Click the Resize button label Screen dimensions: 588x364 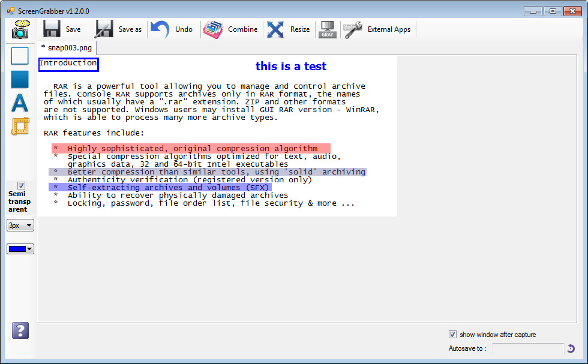(x=300, y=29)
